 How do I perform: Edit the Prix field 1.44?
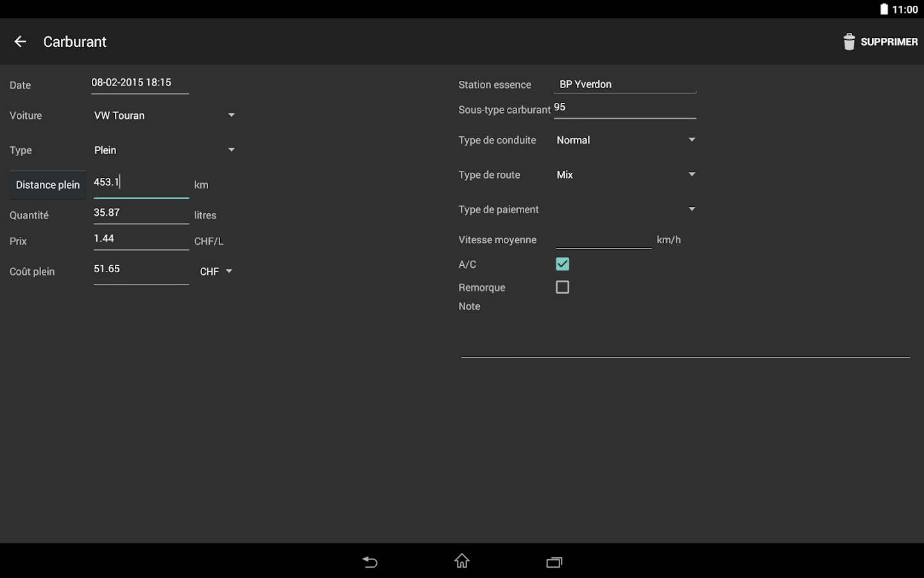point(141,240)
